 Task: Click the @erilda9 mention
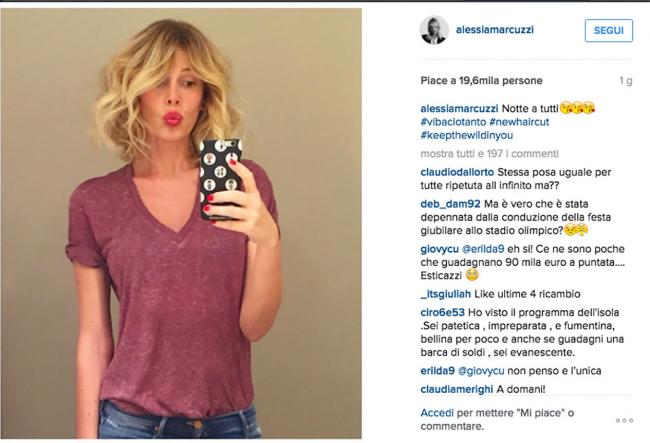coord(483,249)
